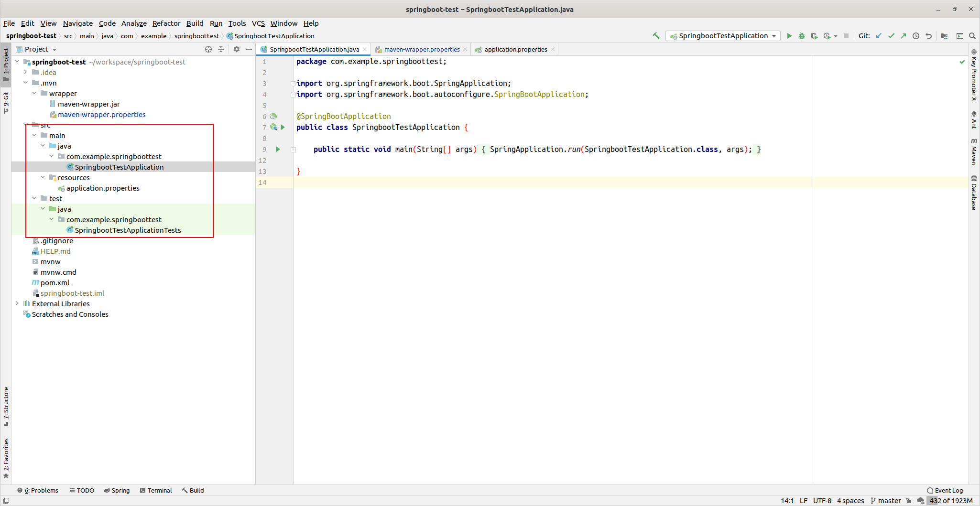Open the Event Log
The height and width of the screenshot is (506, 980).
(945, 490)
